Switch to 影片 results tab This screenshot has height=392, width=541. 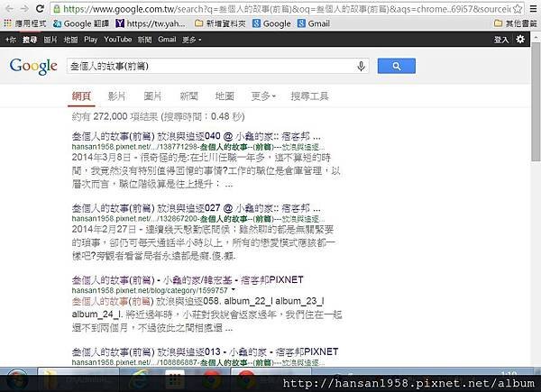[x=117, y=96]
